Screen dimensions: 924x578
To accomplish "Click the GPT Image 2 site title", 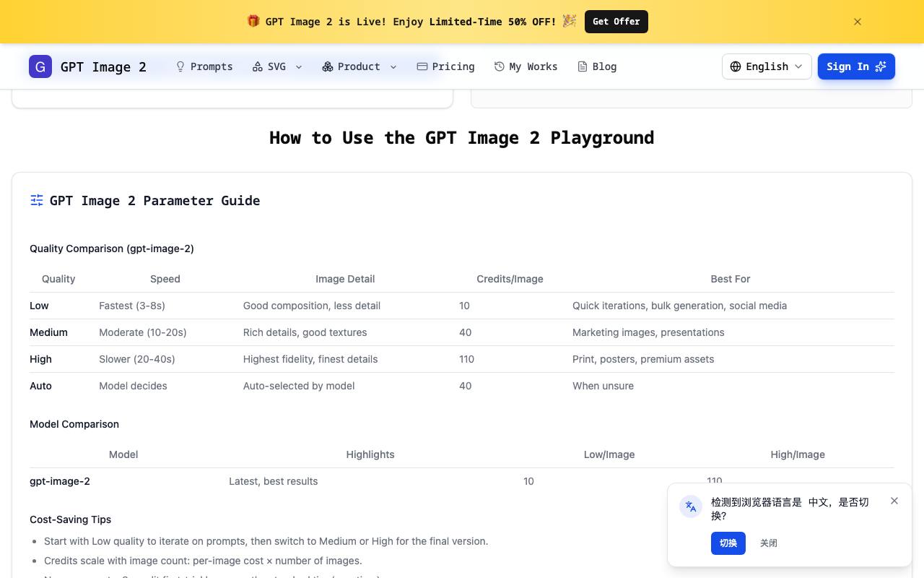I will [103, 66].
